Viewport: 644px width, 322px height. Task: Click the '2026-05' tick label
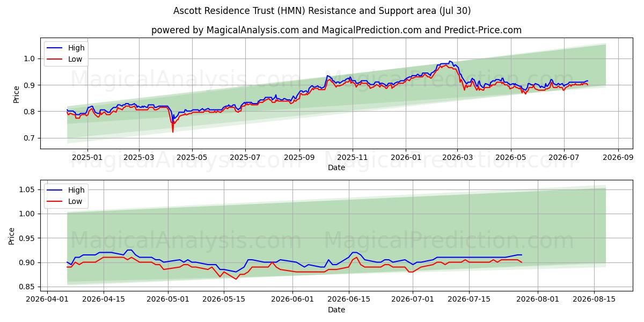510,158
